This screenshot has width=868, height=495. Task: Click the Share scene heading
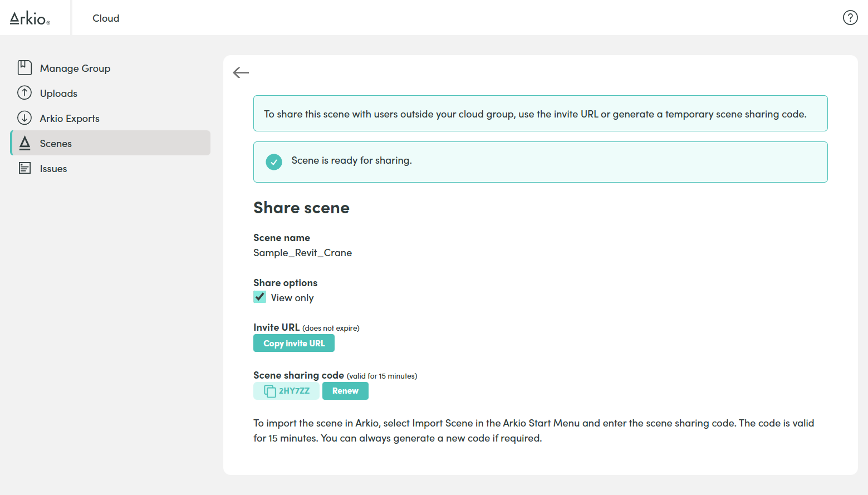[301, 208]
